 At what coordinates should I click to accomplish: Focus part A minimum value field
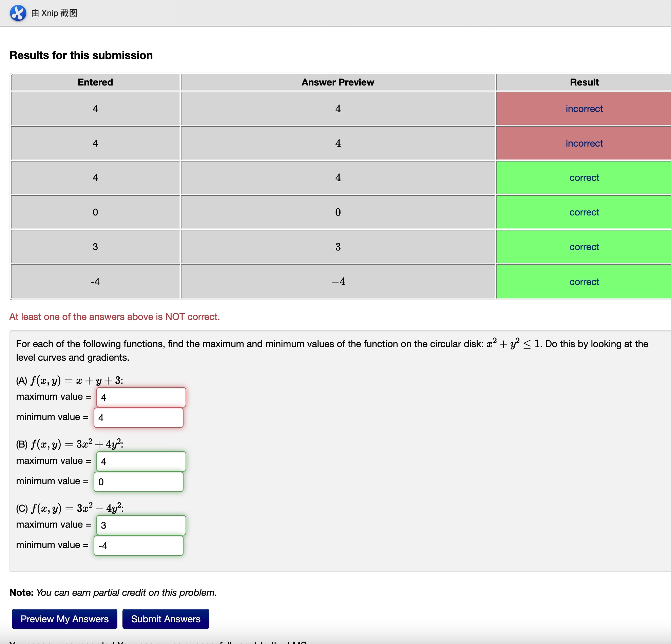point(138,417)
